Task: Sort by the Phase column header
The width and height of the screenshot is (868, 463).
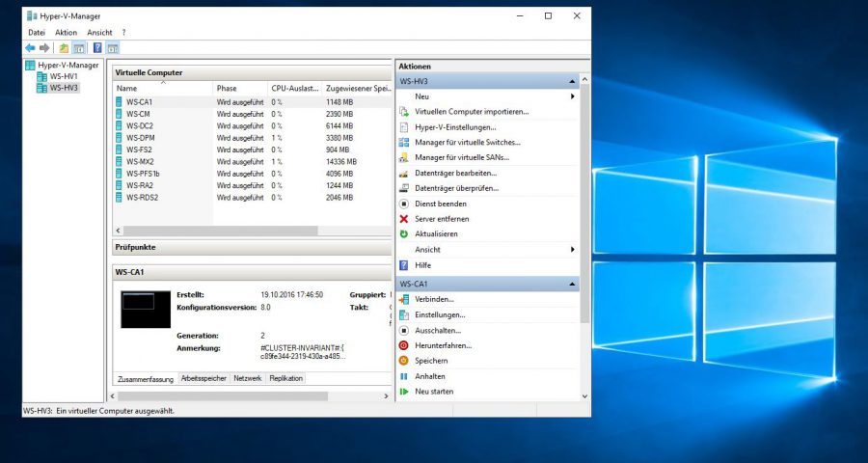Action: click(240, 88)
